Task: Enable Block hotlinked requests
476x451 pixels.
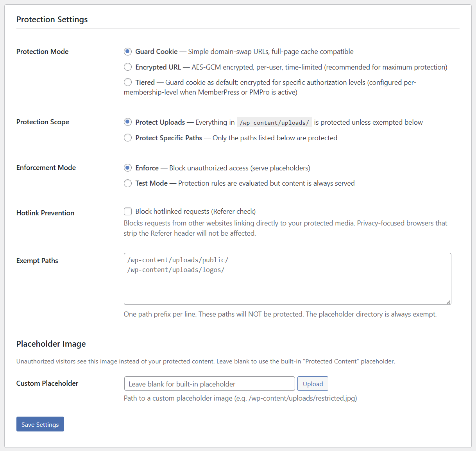Action: 128,211
